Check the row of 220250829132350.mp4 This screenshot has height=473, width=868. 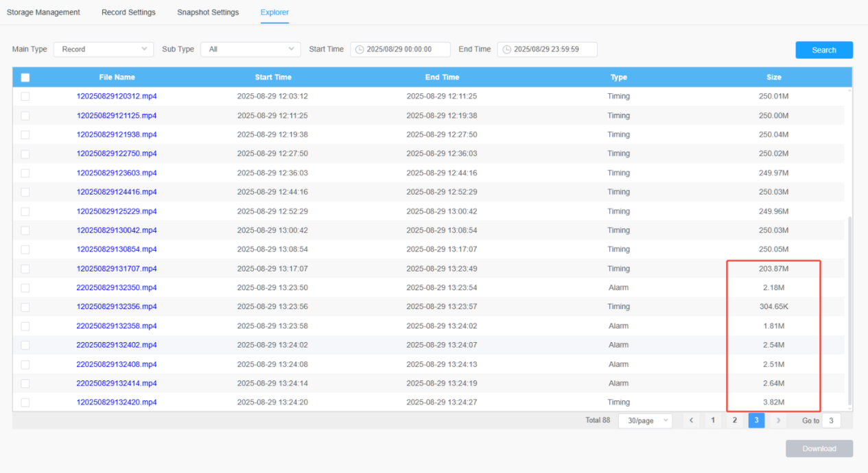click(25, 288)
